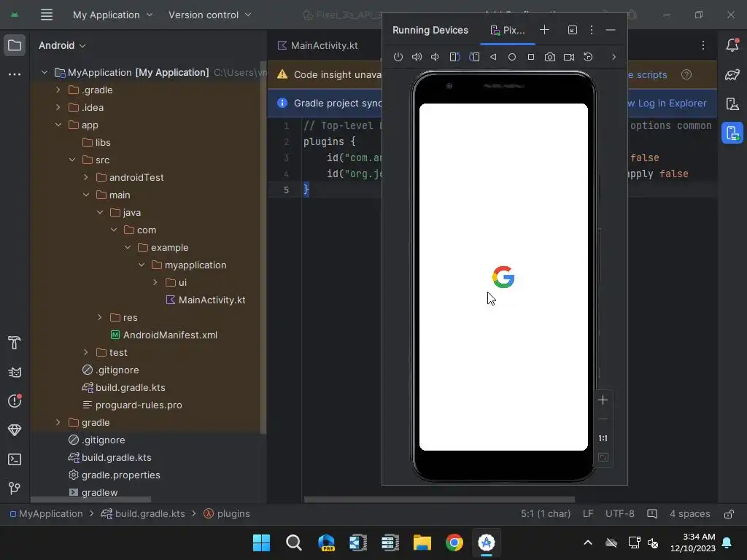Tap the emulator Overview square button
The image size is (747, 560).
click(531, 57)
